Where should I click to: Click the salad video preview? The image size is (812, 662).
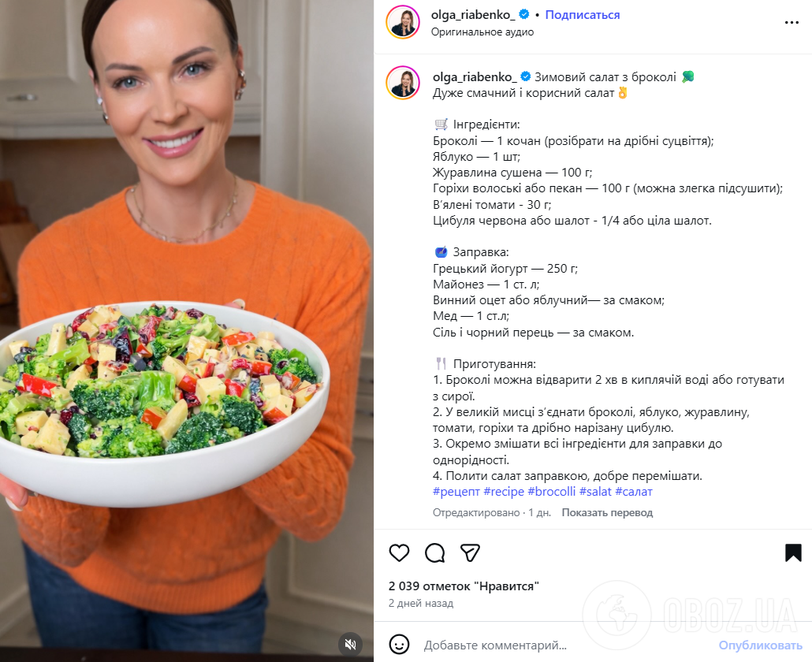[x=186, y=331]
